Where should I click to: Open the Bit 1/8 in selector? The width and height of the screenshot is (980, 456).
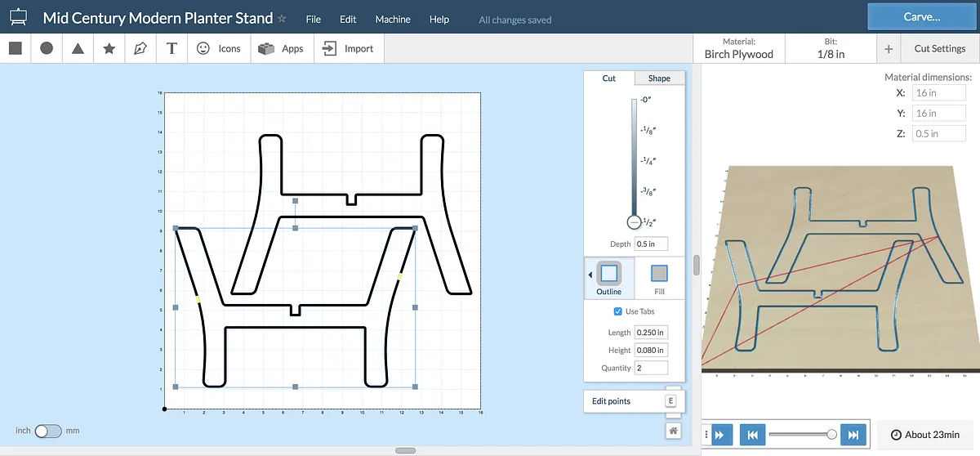pyautogui.click(x=831, y=48)
